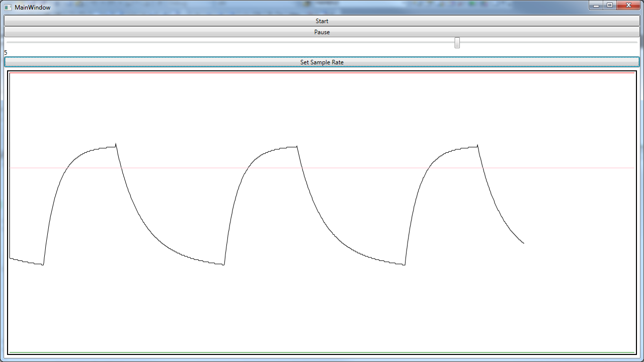The image size is (644, 362).
Task: Click slider track left of the thumb
Action: [226, 43]
